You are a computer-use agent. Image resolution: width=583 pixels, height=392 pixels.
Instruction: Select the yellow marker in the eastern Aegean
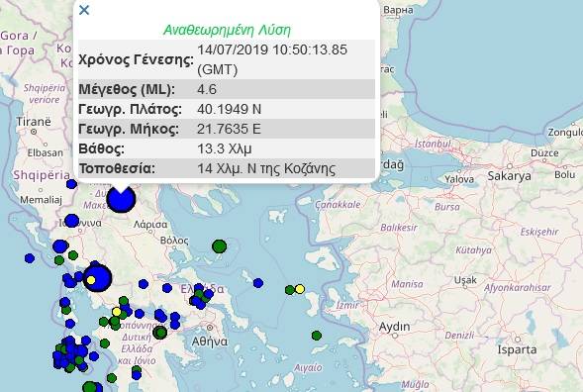click(x=300, y=289)
